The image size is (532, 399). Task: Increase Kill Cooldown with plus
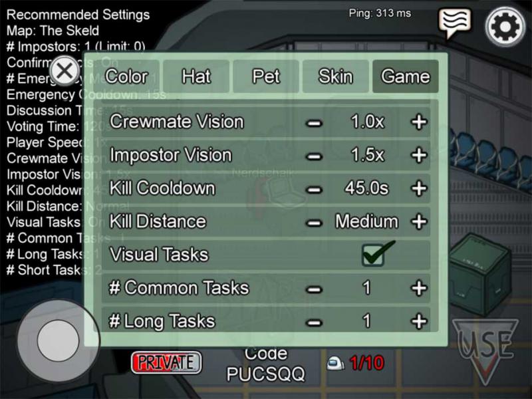point(419,188)
